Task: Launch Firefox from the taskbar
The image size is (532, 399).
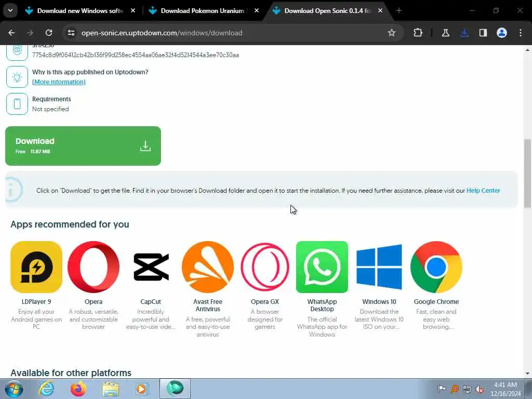Action: click(x=78, y=389)
